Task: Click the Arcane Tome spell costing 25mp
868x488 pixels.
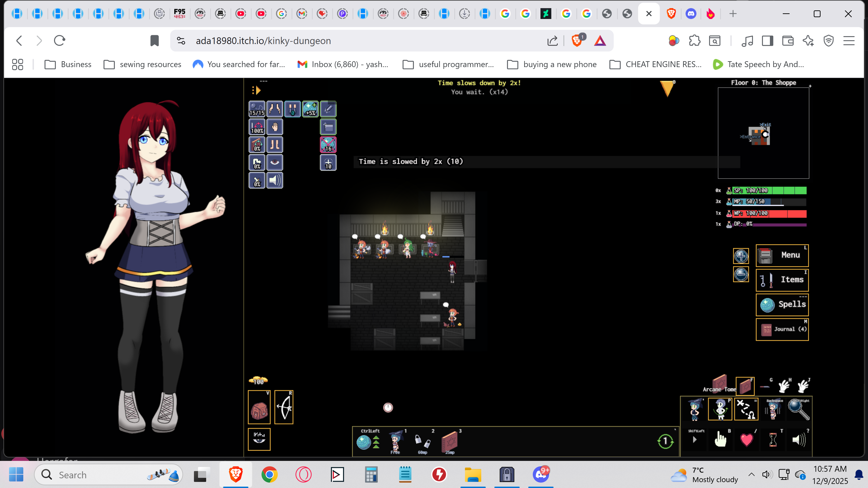Action: coord(450,441)
